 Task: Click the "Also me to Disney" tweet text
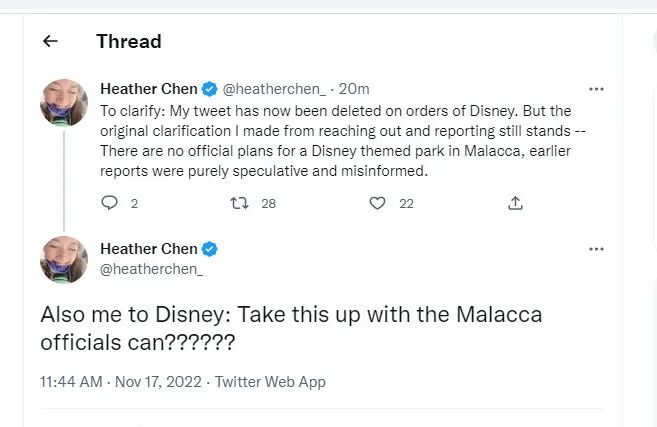click(290, 328)
